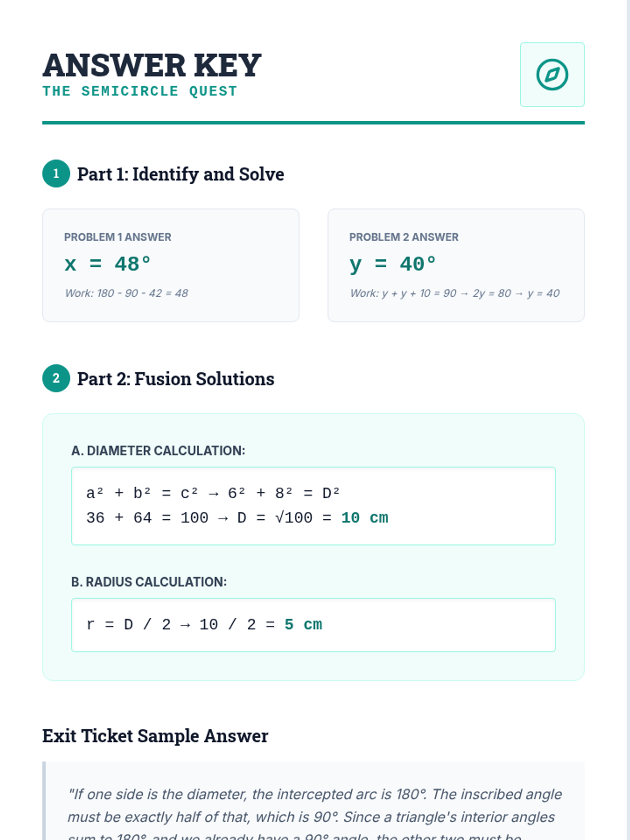Screen dimensions: 630x840
Task: Click the A. DIAMETER CALCULATION label
Action: 158,451
